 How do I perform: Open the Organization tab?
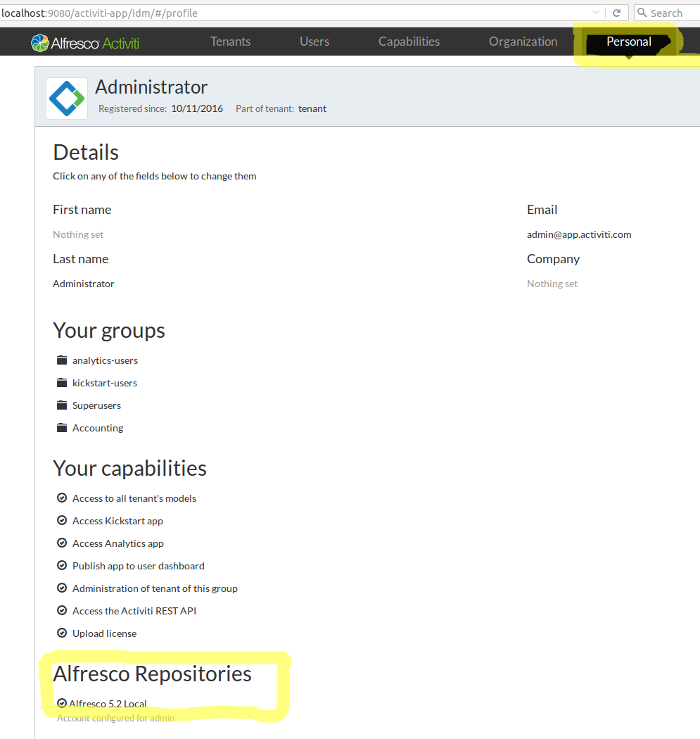[x=523, y=42]
